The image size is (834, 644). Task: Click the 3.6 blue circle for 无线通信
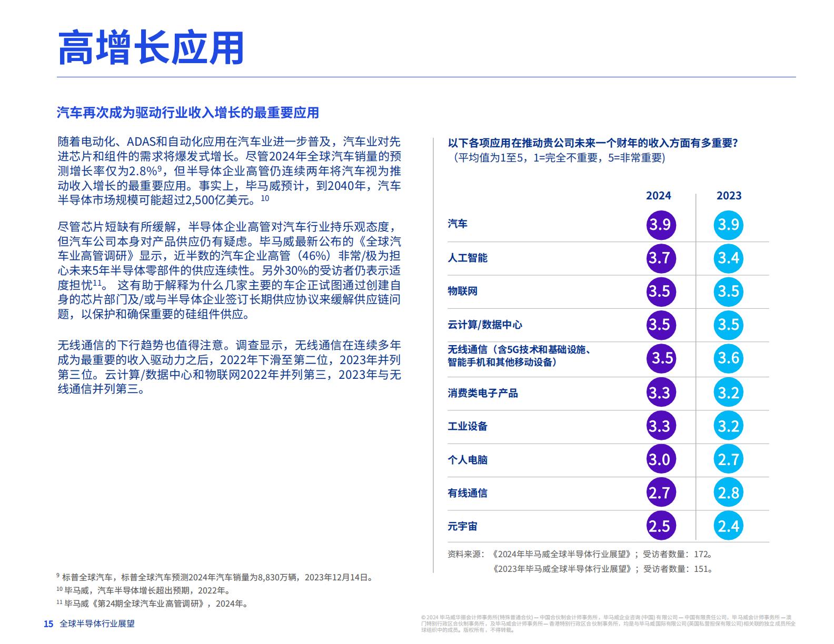729,358
